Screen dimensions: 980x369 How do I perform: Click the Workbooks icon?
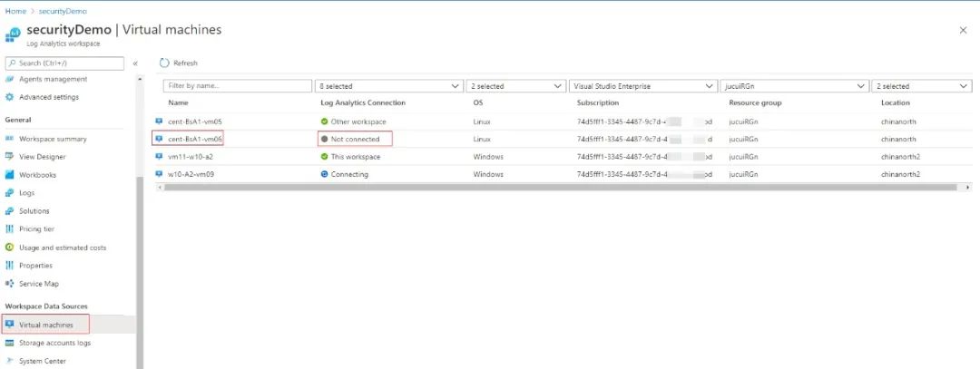pos(9,175)
